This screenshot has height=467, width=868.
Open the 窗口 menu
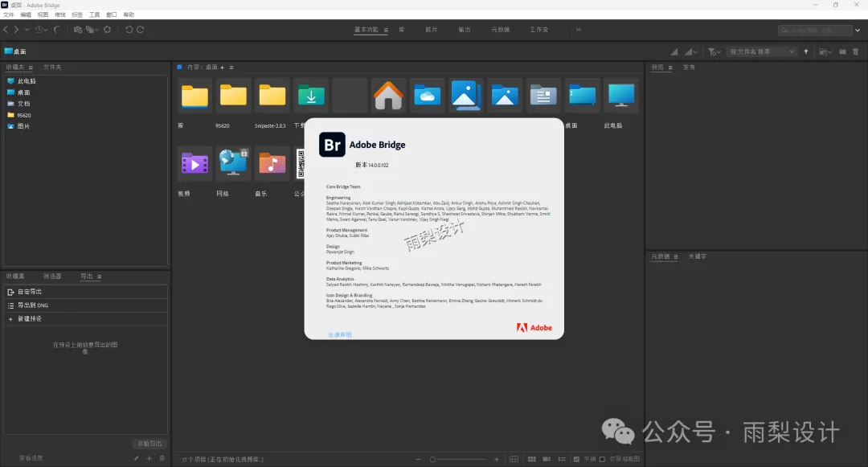(x=111, y=14)
